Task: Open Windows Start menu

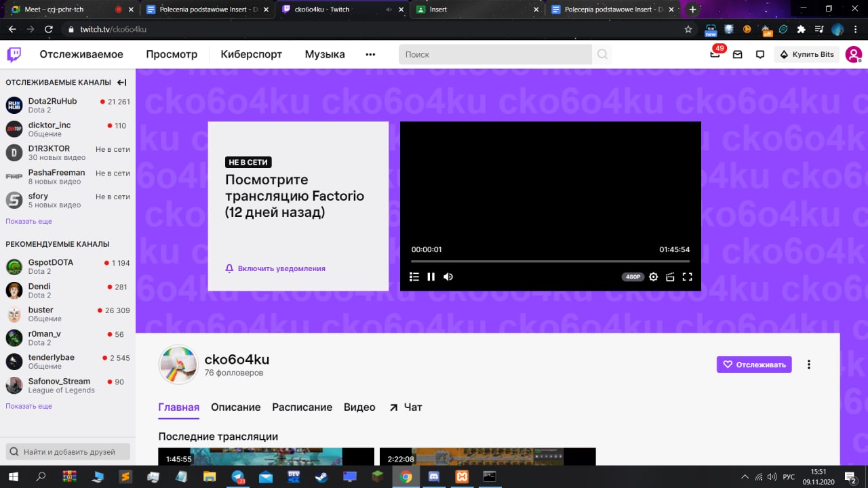Action: pos(14,476)
